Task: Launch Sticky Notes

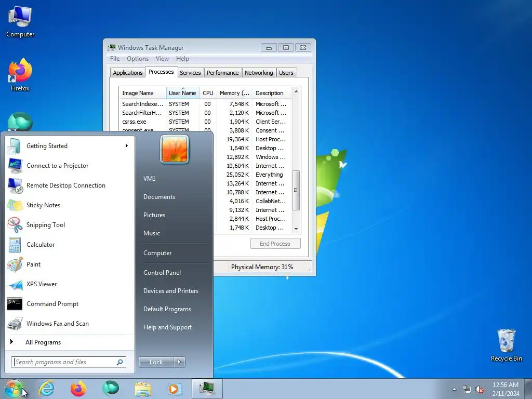Action: coord(70,205)
